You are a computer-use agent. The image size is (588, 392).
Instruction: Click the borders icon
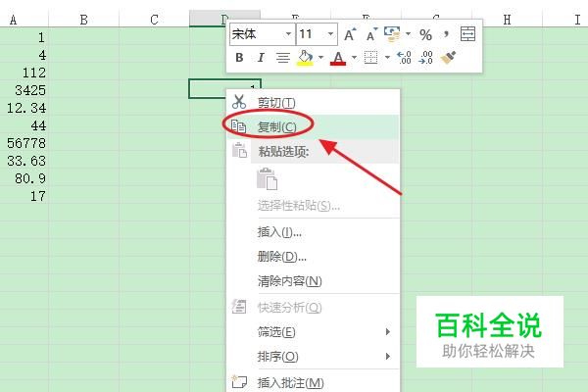(370, 58)
